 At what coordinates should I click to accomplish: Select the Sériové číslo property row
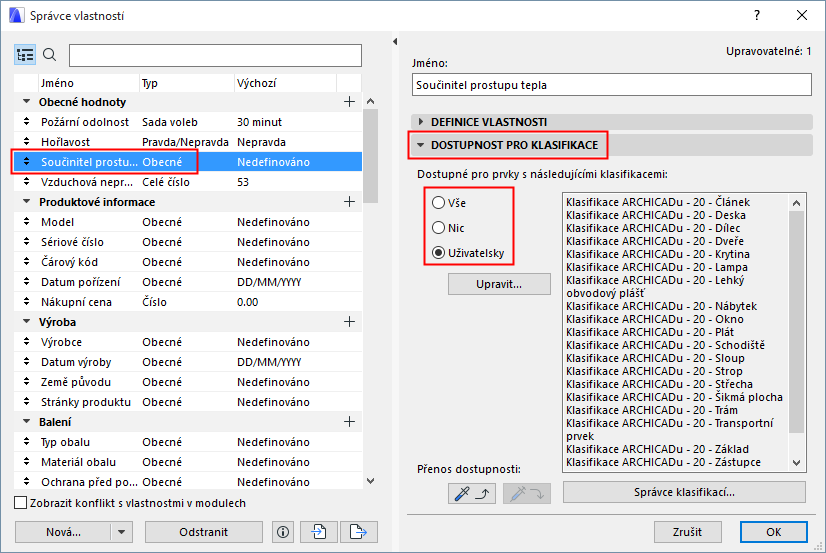tap(188, 242)
